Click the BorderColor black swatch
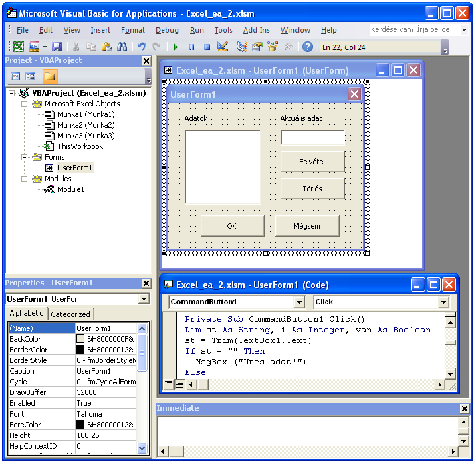 80,350
